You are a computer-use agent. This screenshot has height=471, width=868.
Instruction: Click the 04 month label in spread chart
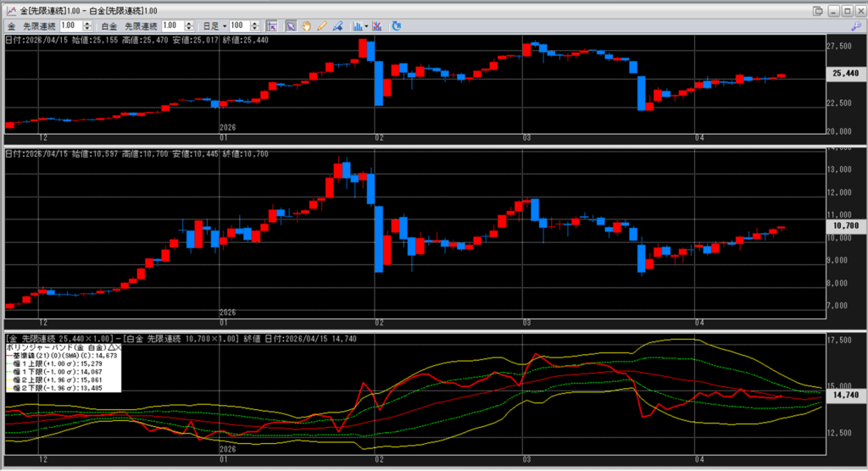[699, 459]
